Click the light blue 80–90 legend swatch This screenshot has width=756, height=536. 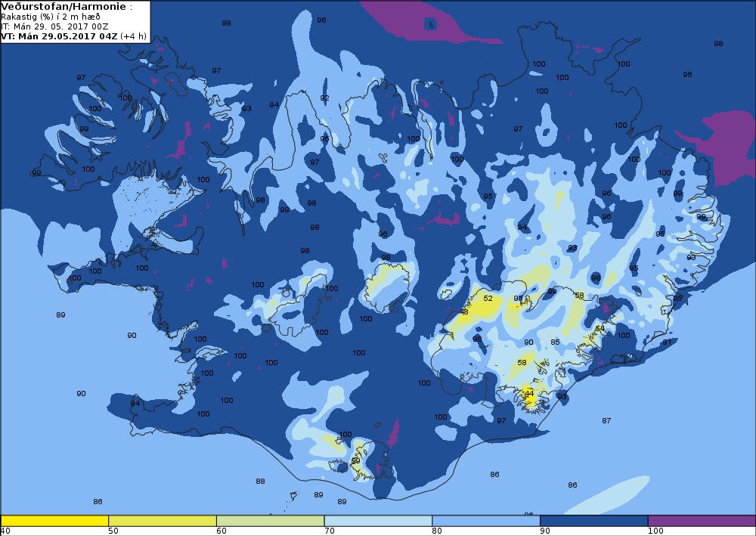[486, 521]
